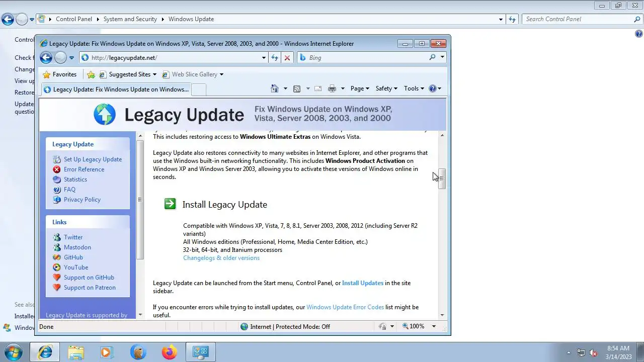Open Statistics sidebar link
Screen dimensions: 644x362
tap(75, 179)
